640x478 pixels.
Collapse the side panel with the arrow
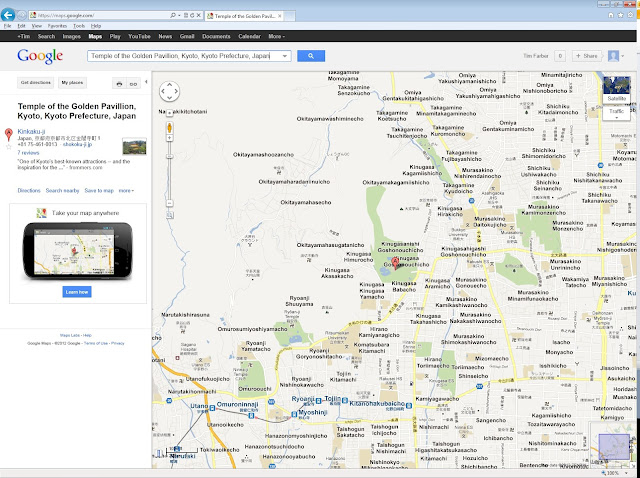[x=146, y=82]
